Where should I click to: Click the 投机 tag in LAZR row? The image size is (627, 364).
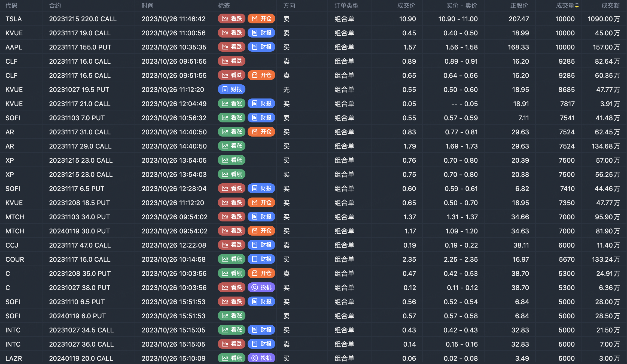pyautogui.click(x=261, y=358)
